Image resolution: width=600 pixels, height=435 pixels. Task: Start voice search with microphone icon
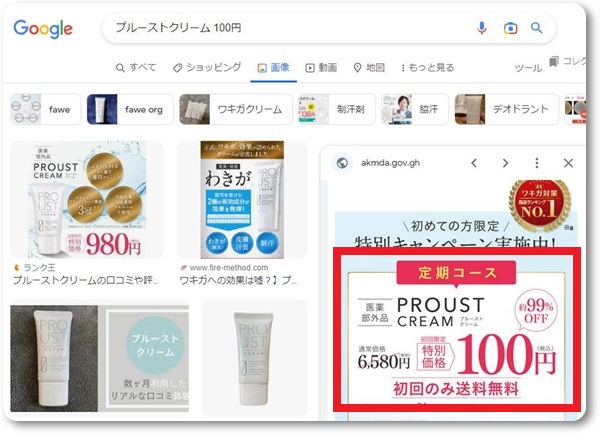(x=482, y=28)
